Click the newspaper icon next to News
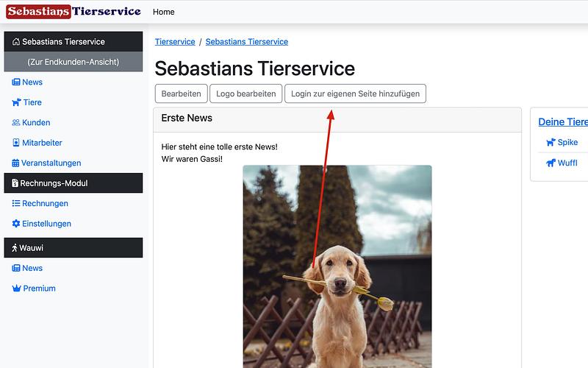588x368 pixels. coord(16,82)
